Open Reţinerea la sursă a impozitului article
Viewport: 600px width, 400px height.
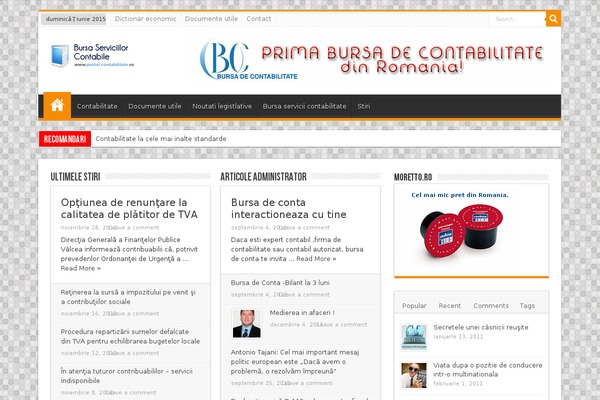pyautogui.click(x=128, y=297)
